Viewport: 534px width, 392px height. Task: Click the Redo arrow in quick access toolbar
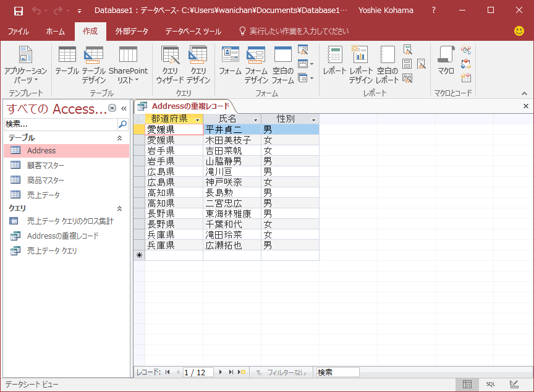[x=58, y=11]
